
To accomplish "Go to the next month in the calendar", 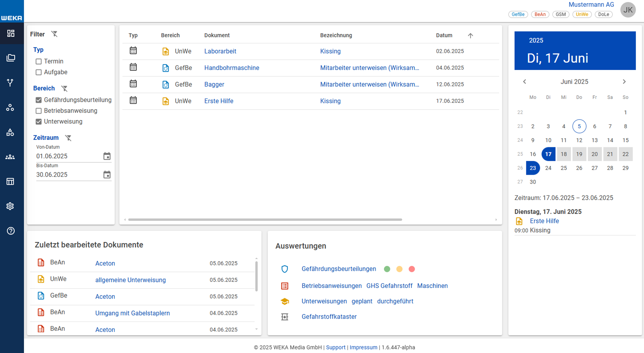I will [x=624, y=81].
